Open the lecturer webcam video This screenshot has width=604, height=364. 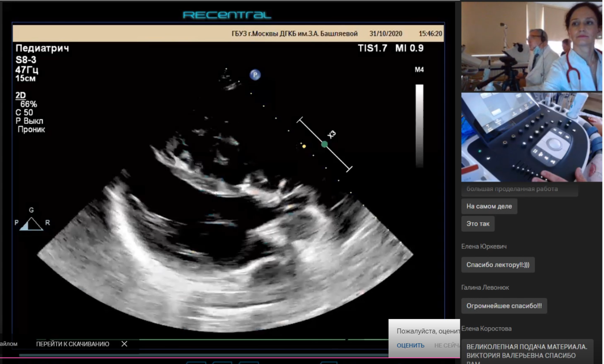531,46
